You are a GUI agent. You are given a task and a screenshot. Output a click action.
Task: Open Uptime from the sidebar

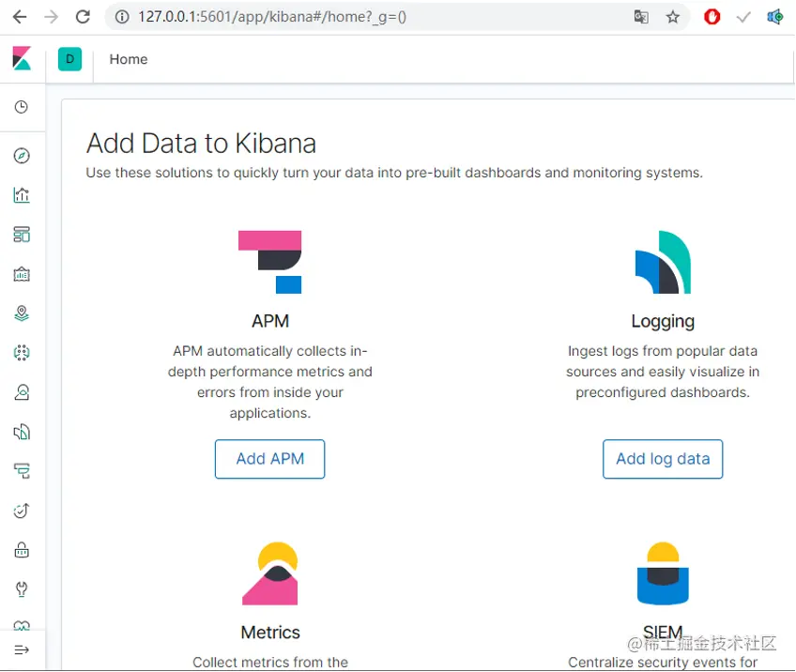click(x=22, y=511)
